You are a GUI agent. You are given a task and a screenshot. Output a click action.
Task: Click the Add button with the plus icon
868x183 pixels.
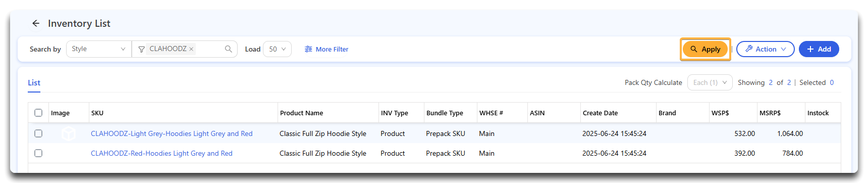click(819, 49)
